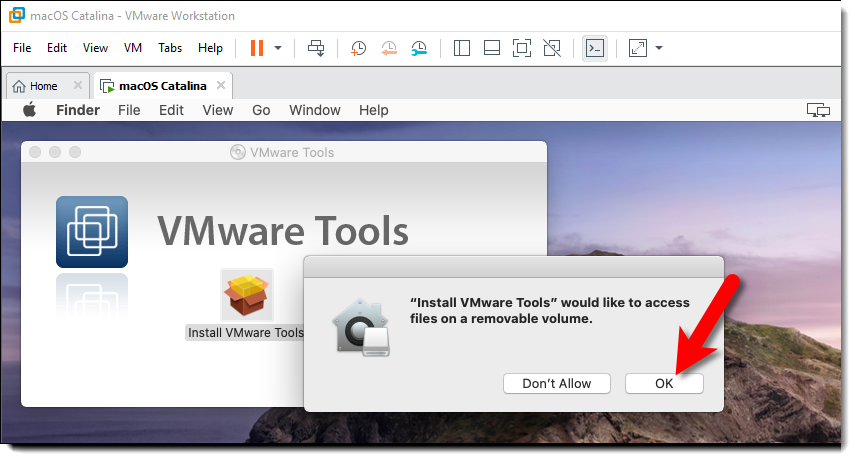
Task: Open the Finder menu in macOS
Action: tap(78, 110)
